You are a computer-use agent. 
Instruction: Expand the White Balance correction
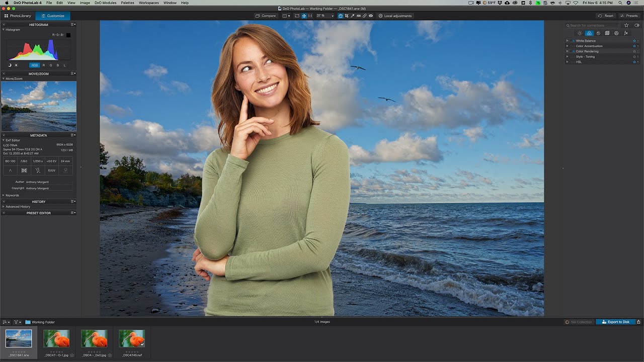567,41
